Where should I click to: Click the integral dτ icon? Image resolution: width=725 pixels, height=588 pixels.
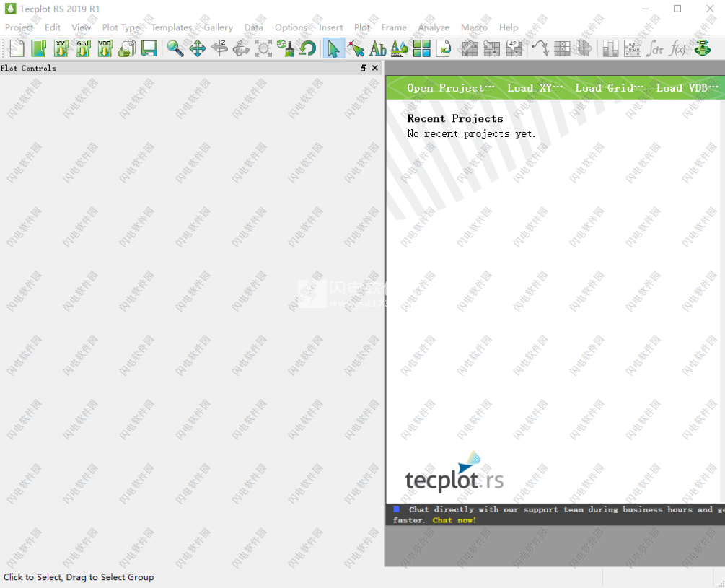pyautogui.click(x=655, y=48)
